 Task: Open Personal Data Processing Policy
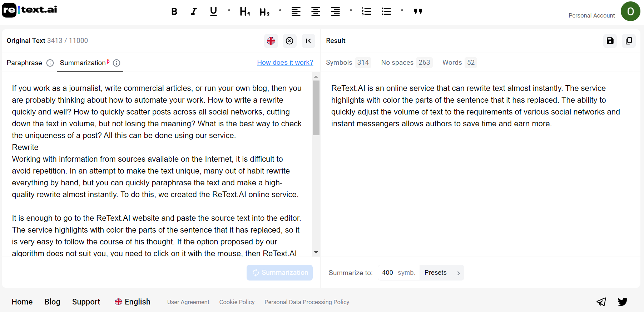point(307,302)
